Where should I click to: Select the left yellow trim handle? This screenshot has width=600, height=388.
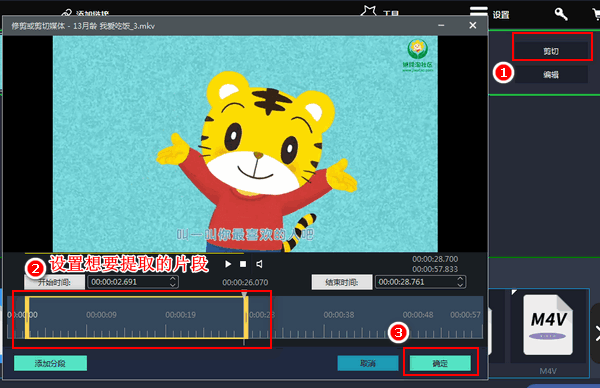(27, 317)
